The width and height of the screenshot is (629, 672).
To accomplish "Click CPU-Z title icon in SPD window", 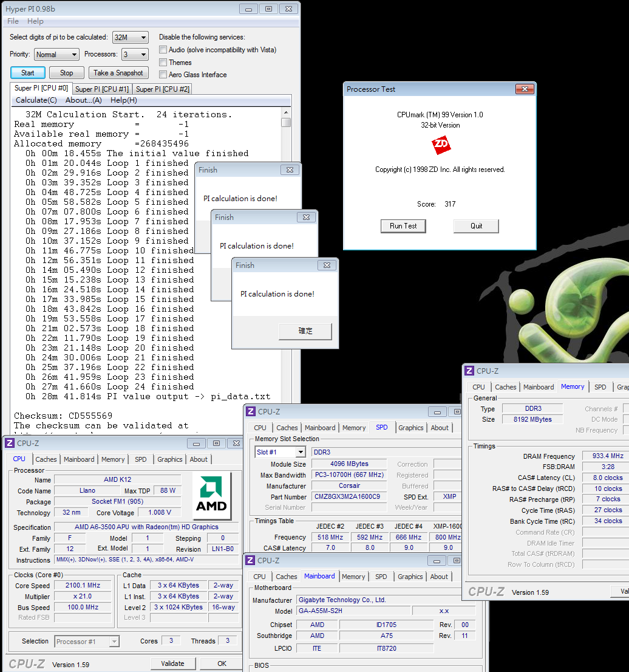I will coord(251,411).
